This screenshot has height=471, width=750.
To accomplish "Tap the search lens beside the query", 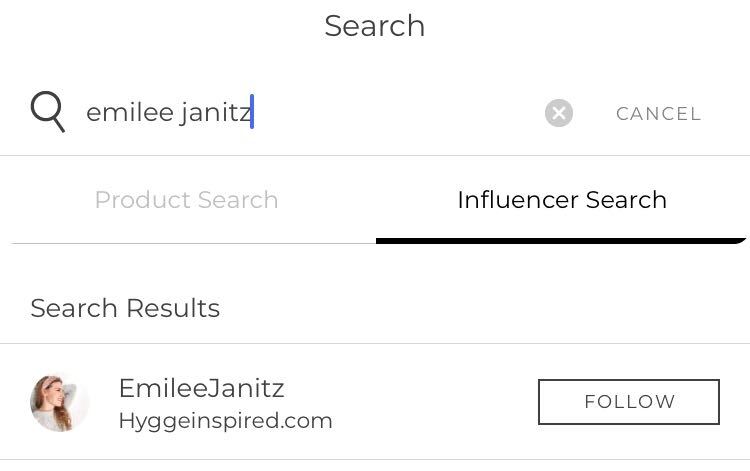I will coord(47,111).
